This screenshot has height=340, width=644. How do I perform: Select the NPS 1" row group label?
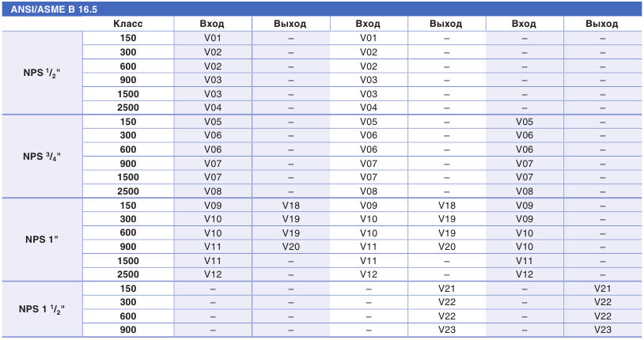[42, 240]
